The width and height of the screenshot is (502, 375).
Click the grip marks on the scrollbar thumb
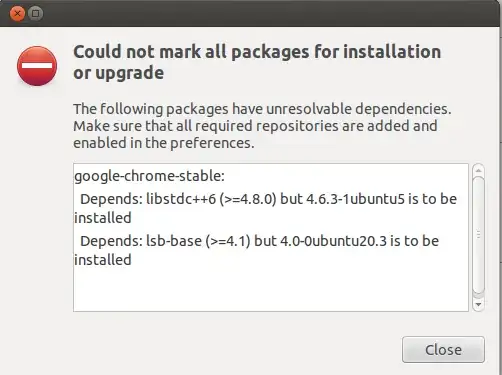[x=479, y=234]
